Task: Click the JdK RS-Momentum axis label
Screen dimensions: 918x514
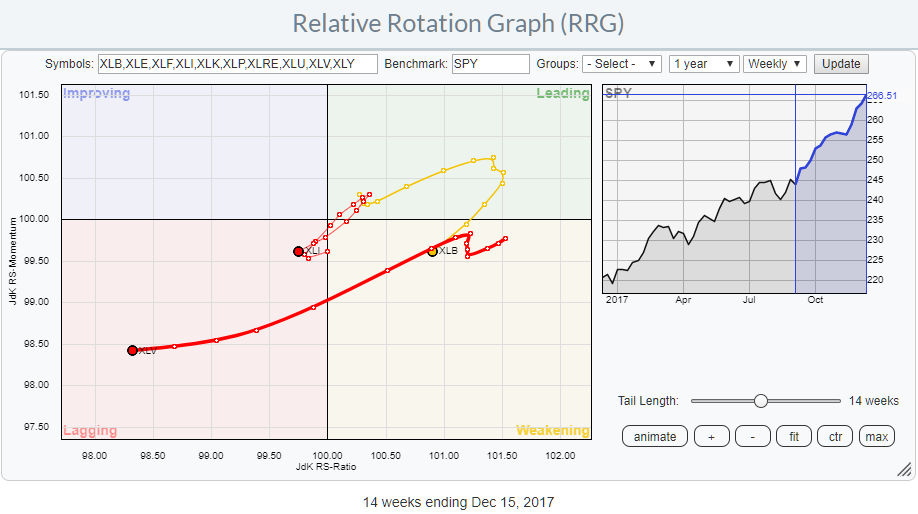Action: (x=12, y=261)
